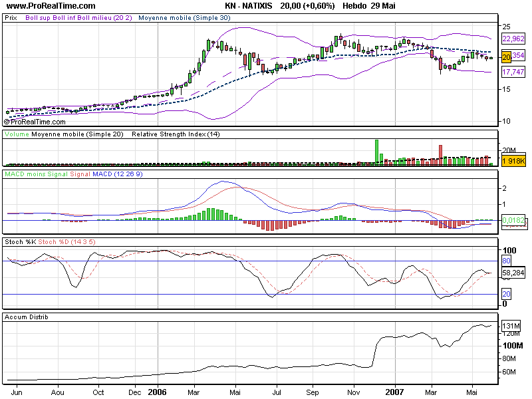Click the 17,747 lower Bollinger value
Image resolution: width=532 pixels, height=399 pixels.
tap(513, 72)
